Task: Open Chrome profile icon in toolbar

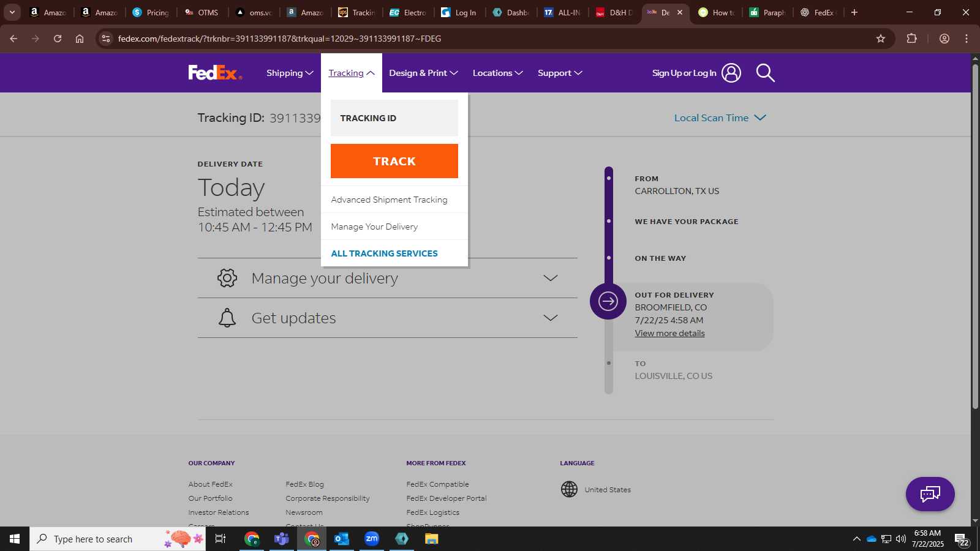Action: point(944,39)
